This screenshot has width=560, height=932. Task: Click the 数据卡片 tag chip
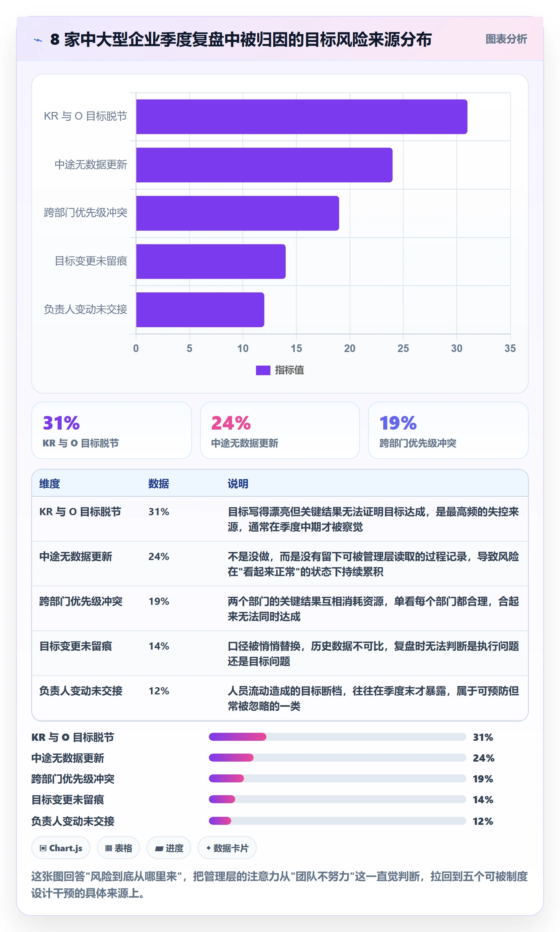[x=227, y=848]
